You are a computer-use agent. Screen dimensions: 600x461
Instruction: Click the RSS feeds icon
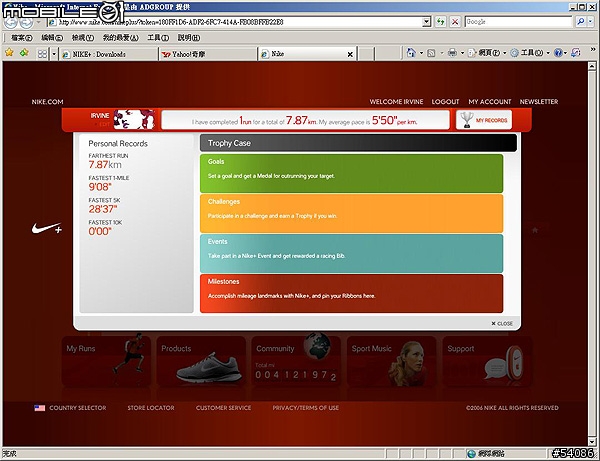[431, 53]
